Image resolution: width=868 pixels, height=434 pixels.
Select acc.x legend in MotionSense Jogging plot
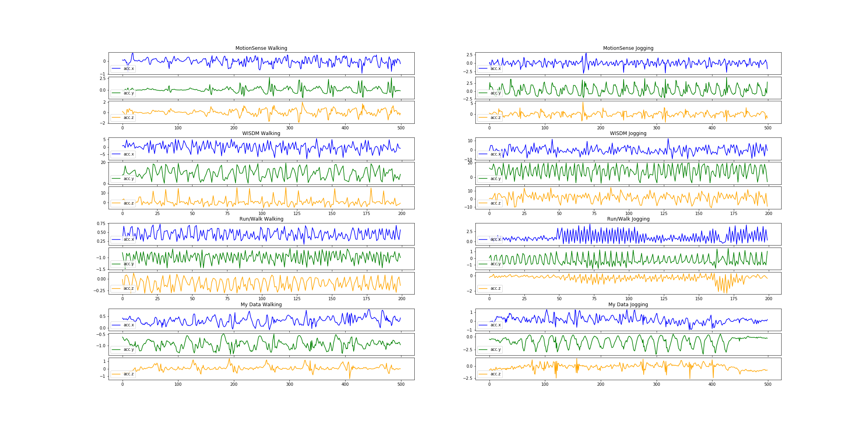490,69
